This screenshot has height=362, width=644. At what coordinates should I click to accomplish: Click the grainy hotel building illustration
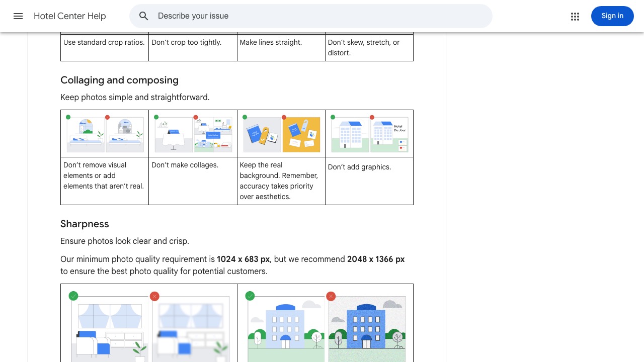pos(367,329)
